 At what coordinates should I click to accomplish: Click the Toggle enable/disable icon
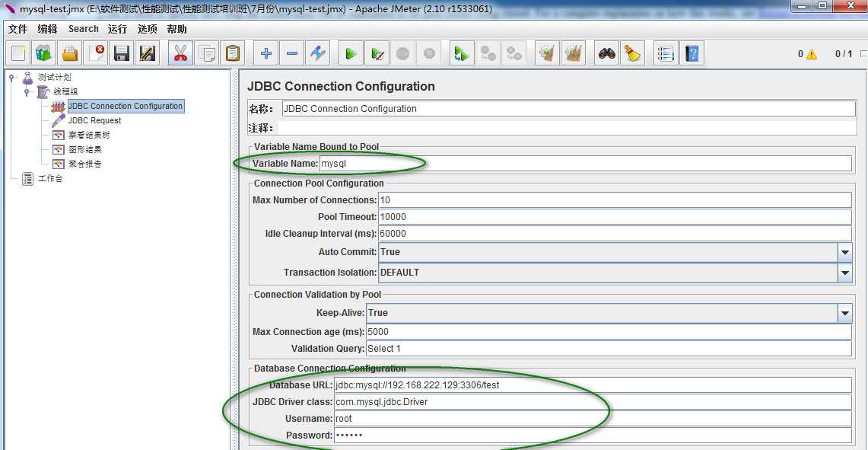[x=318, y=53]
